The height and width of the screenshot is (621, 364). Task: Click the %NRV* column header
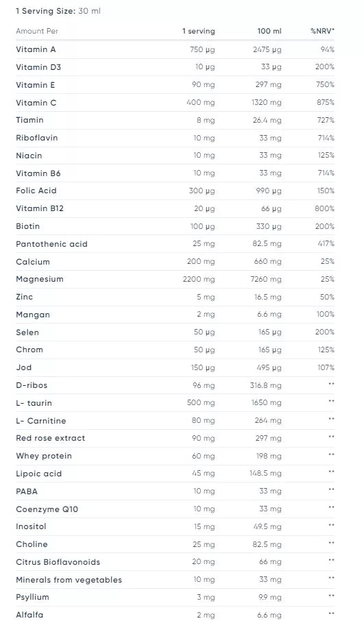pyautogui.click(x=322, y=31)
